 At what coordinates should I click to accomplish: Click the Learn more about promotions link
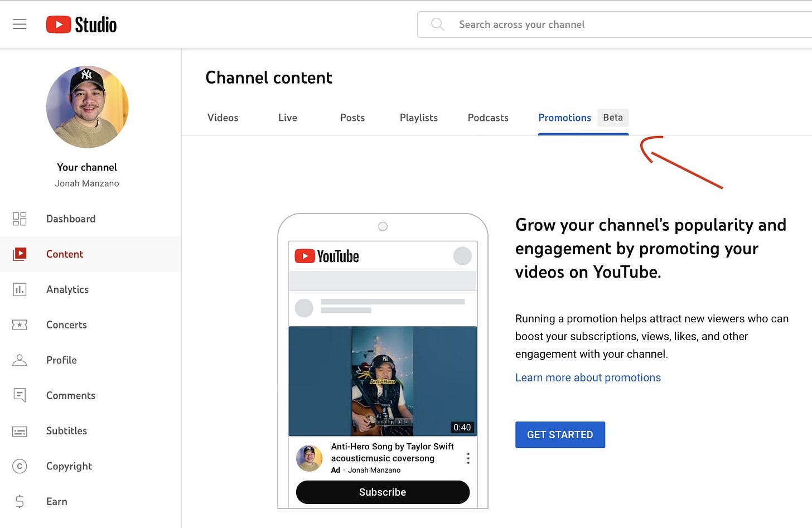pos(588,377)
